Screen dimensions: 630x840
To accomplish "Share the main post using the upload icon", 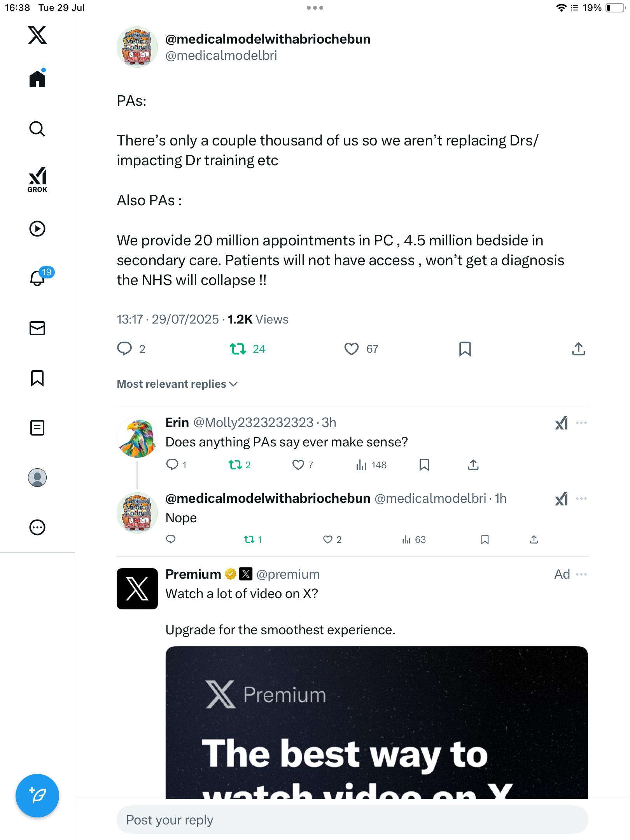I will point(579,349).
